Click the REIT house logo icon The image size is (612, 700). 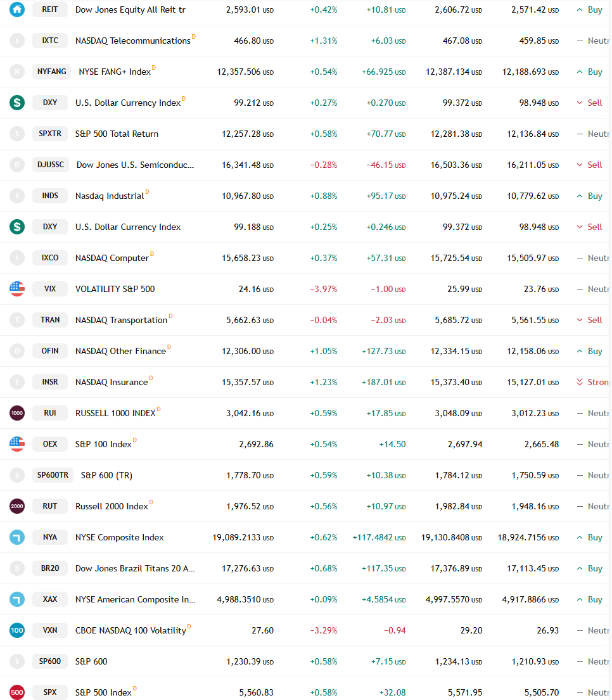tap(17, 10)
